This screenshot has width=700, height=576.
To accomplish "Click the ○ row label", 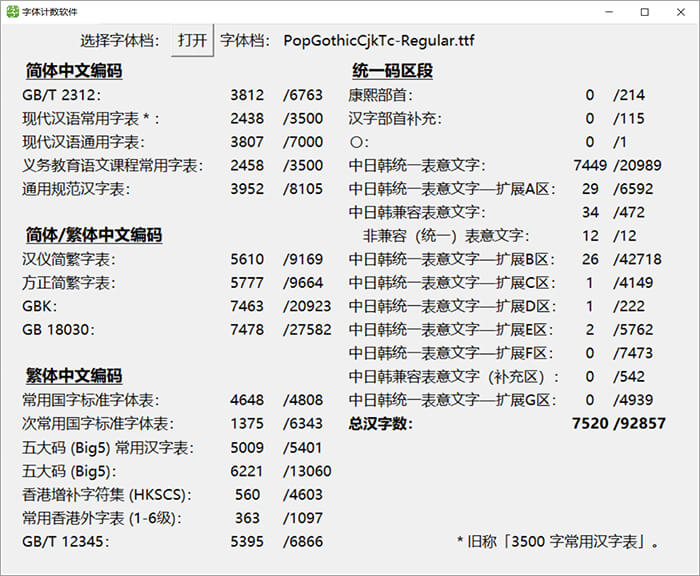I will tap(359, 142).
